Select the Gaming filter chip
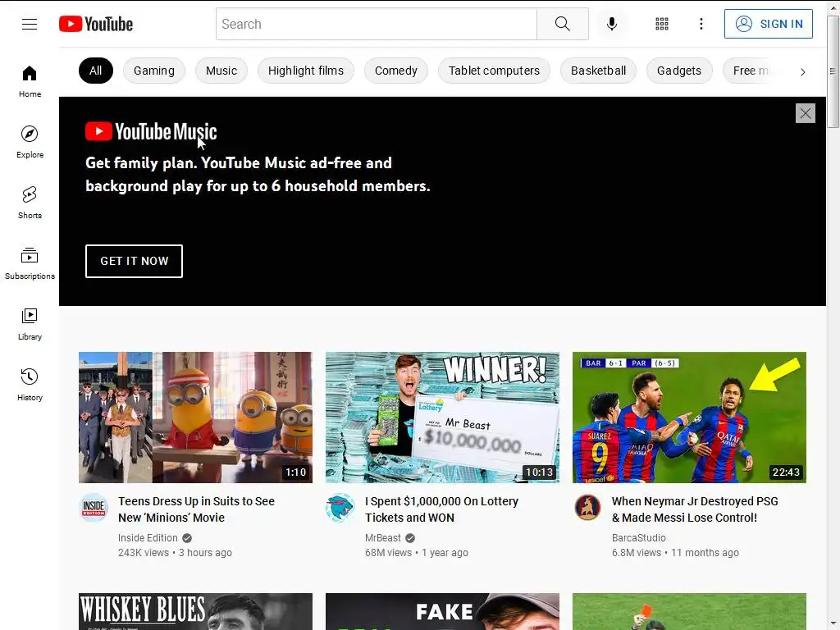 point(153,71)
